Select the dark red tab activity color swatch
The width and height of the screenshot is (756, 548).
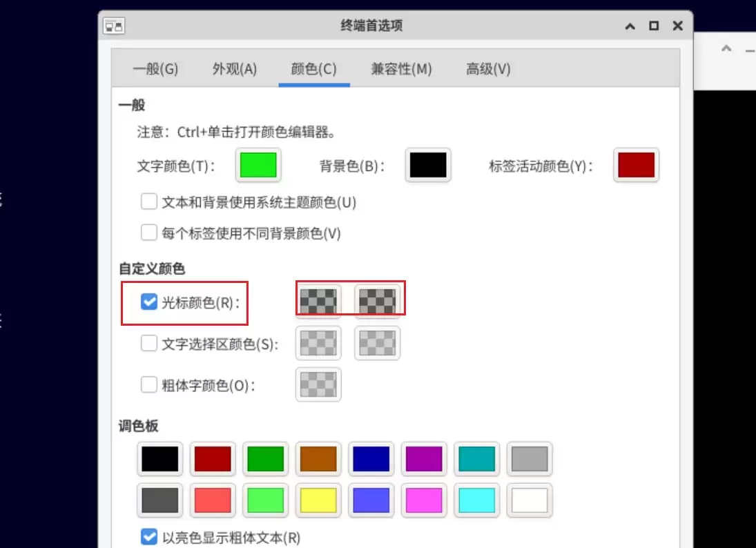tap(636, 165)
